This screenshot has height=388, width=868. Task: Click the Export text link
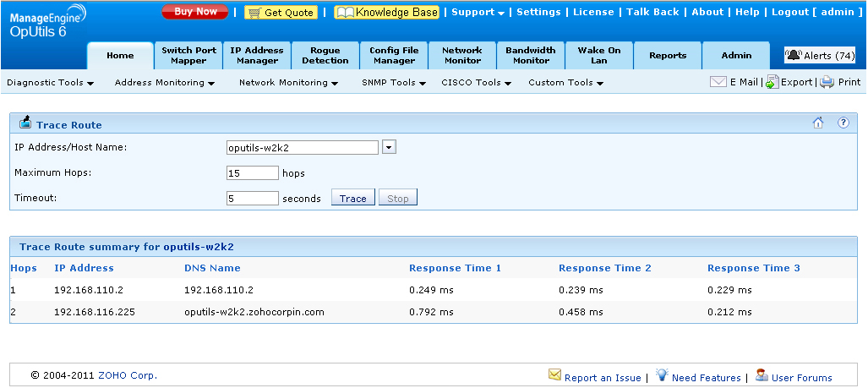tap(797, 82)
